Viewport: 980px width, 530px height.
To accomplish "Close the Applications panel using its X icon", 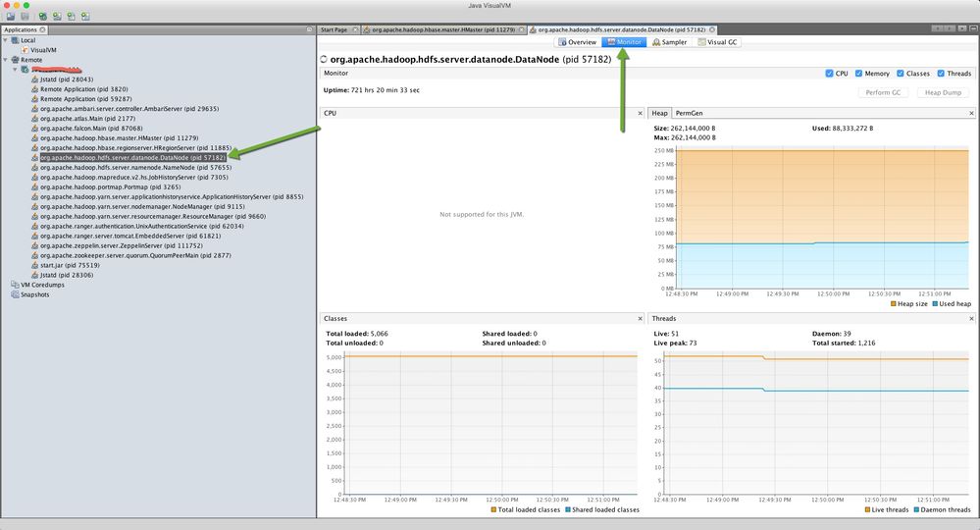I will point(43,29).
